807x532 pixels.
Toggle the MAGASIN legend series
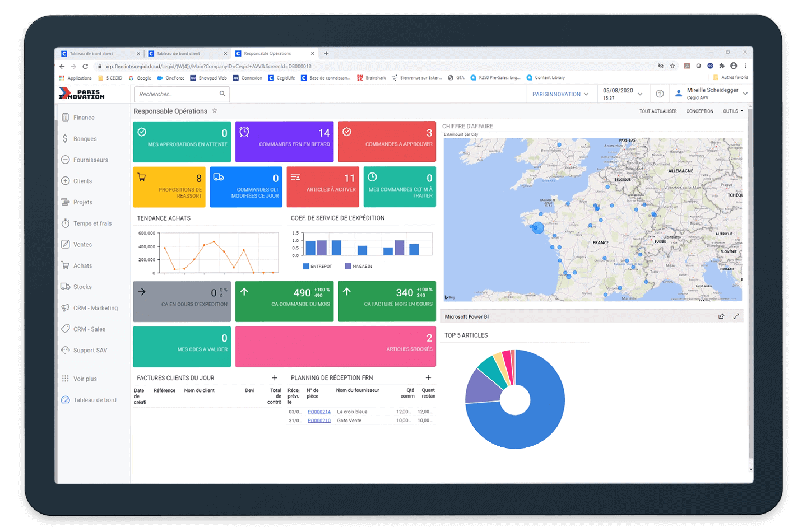pos(359,267)
